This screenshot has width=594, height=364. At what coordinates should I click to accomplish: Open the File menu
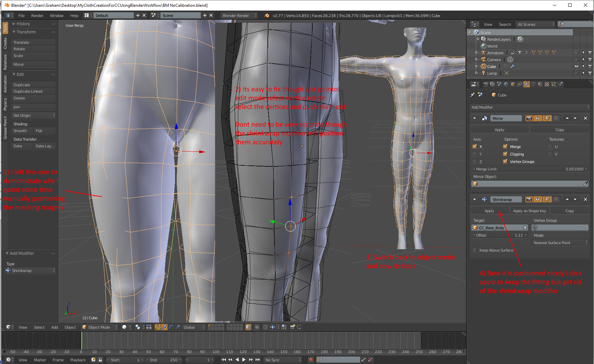pyautogui.click(x=21, y=15)
